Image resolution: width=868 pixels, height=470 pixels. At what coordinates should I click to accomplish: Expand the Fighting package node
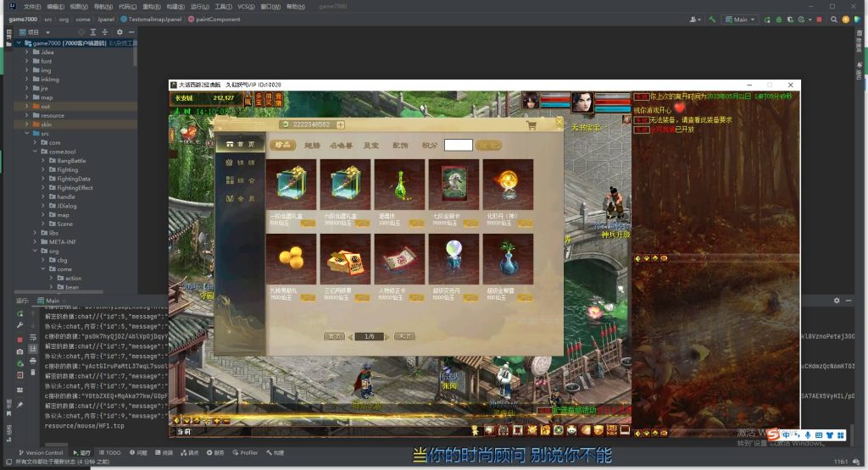tap(42, 169)
